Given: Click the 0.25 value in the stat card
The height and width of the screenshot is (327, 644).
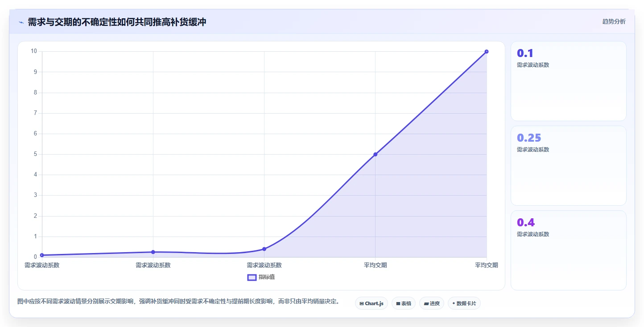Looking at the screenshot, I should 529,138.
